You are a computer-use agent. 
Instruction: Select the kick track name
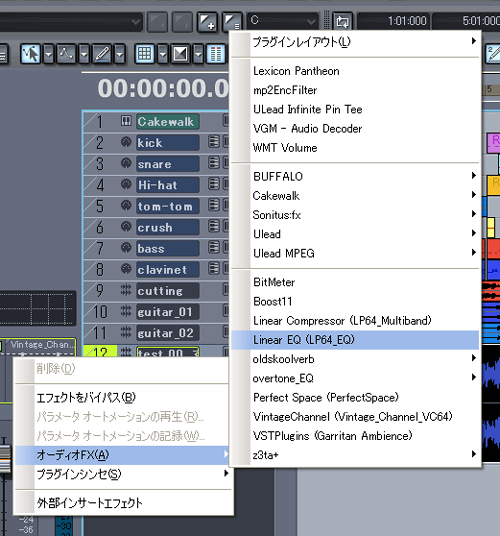(167, 143)
